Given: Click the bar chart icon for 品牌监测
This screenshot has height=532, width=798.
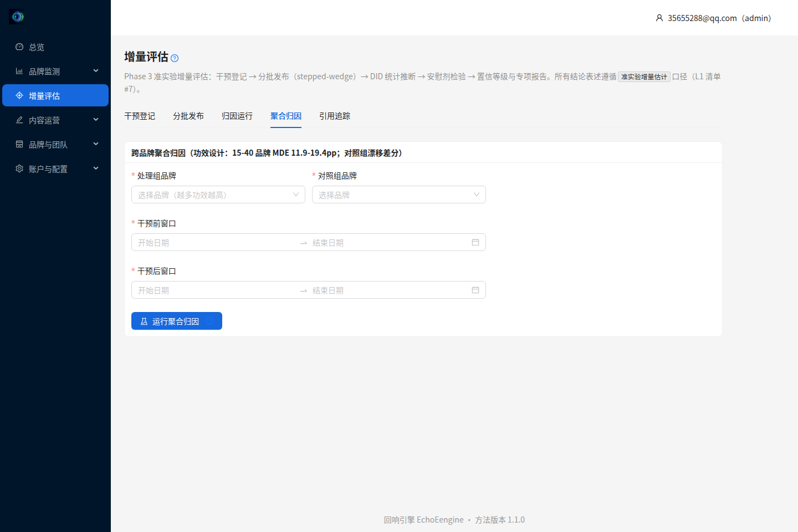Looking at the screenshot, I should (19, 71).
